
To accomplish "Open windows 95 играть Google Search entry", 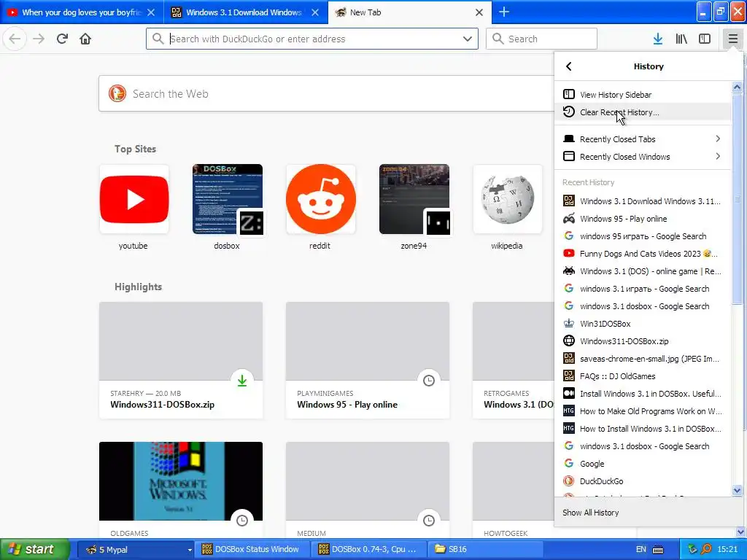I will coord(642,236).
